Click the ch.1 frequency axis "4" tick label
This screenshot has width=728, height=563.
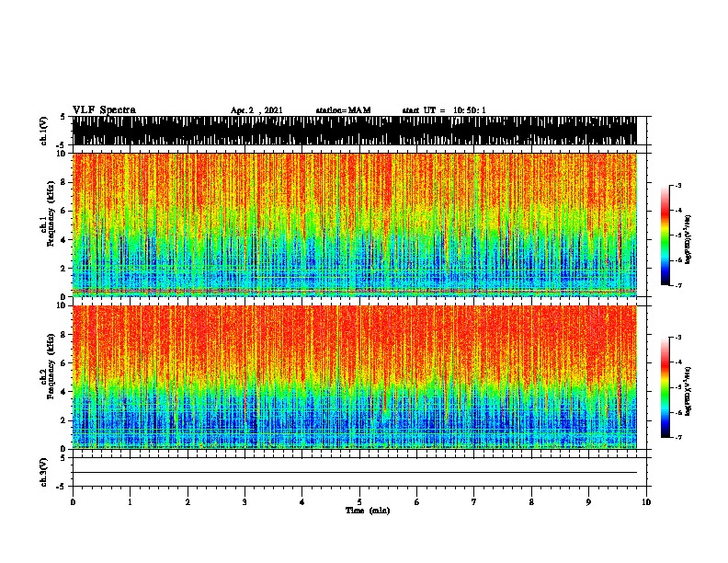(x=64, y=240)
